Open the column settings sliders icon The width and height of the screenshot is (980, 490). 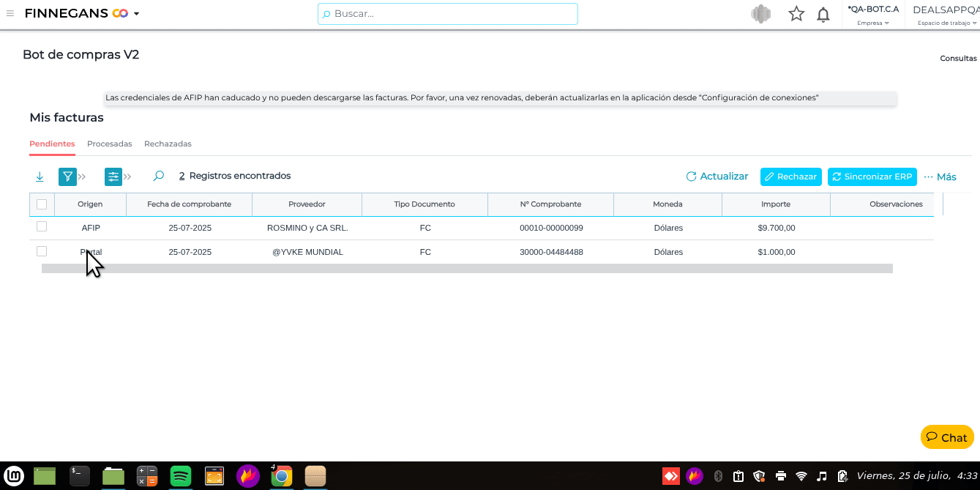click(113, 177)
